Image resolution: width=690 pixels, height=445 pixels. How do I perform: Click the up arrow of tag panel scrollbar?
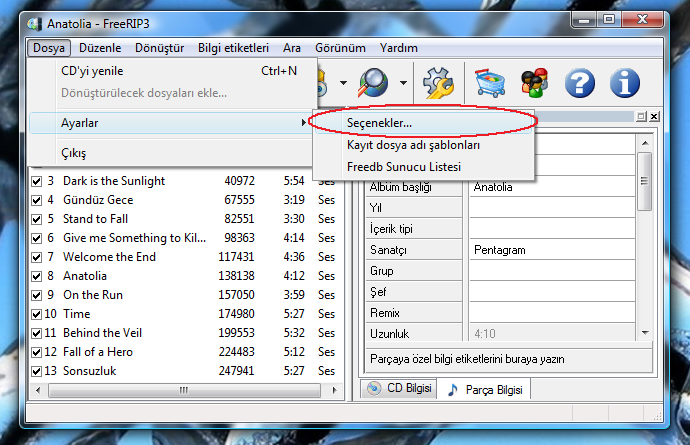coord(645,143)
